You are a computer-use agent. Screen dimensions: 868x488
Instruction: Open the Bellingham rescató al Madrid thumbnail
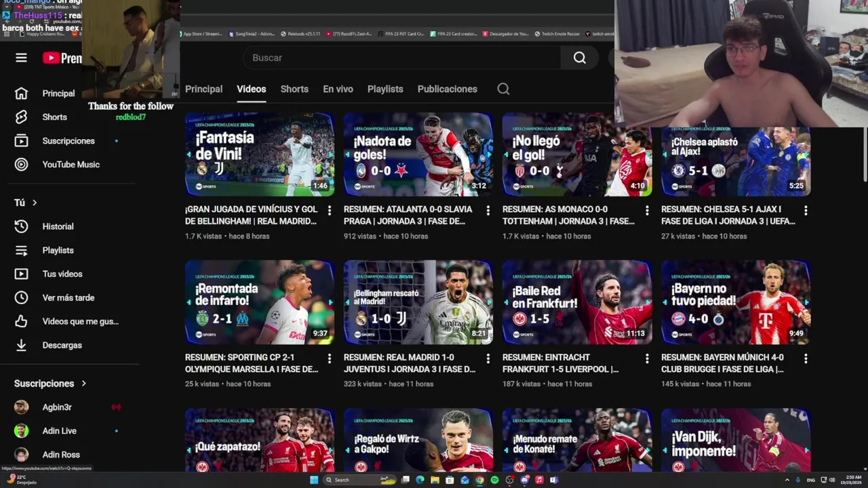click(x=418, y=302)
